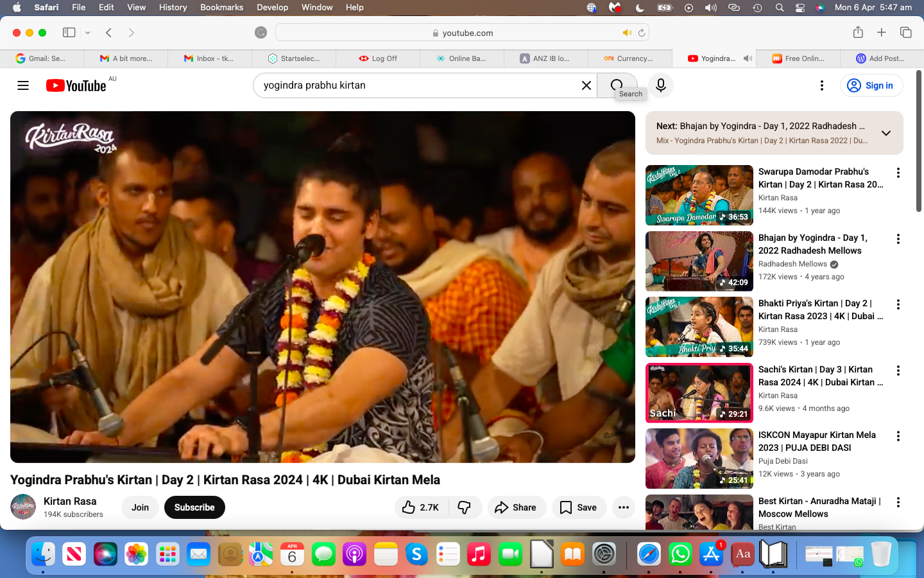Viewport: 924px width, 578px height.
Task: Click the Share button under video
Action: (516, 507)
